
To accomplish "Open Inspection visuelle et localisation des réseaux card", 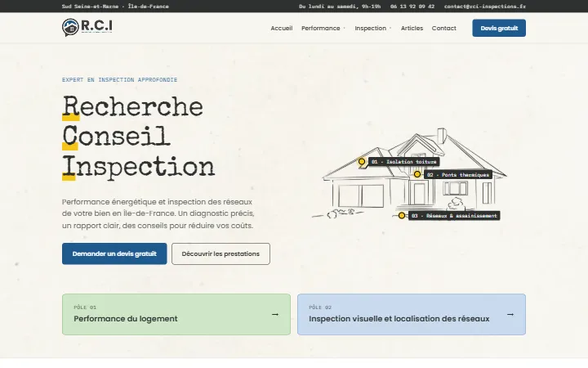I will [x=412, y=314].
